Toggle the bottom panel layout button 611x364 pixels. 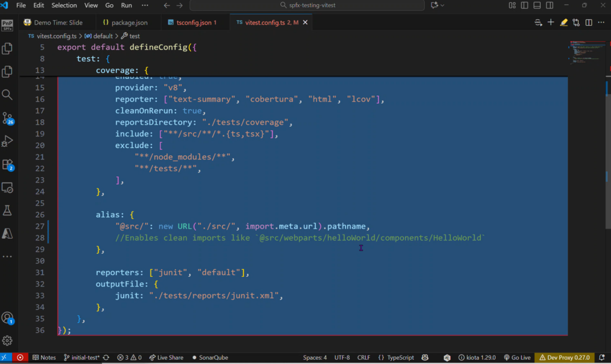[x=537, y=5]
